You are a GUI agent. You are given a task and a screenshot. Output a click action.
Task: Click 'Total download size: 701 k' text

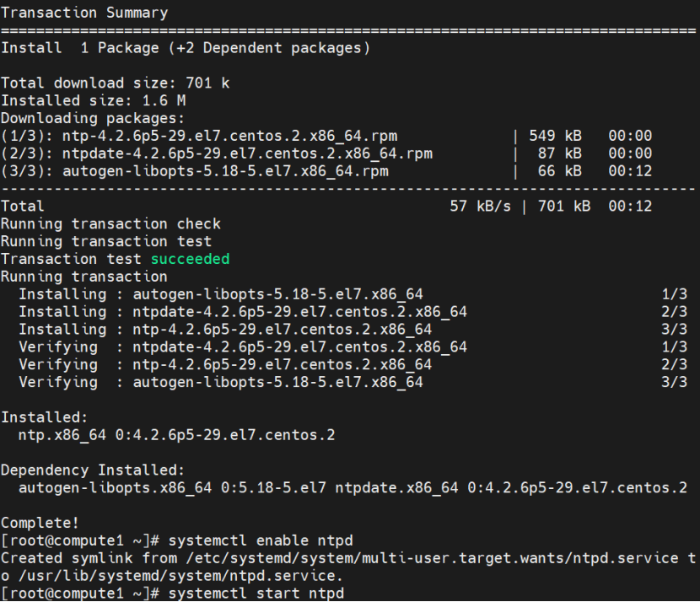pyautogui.click(x=116, y=83)
